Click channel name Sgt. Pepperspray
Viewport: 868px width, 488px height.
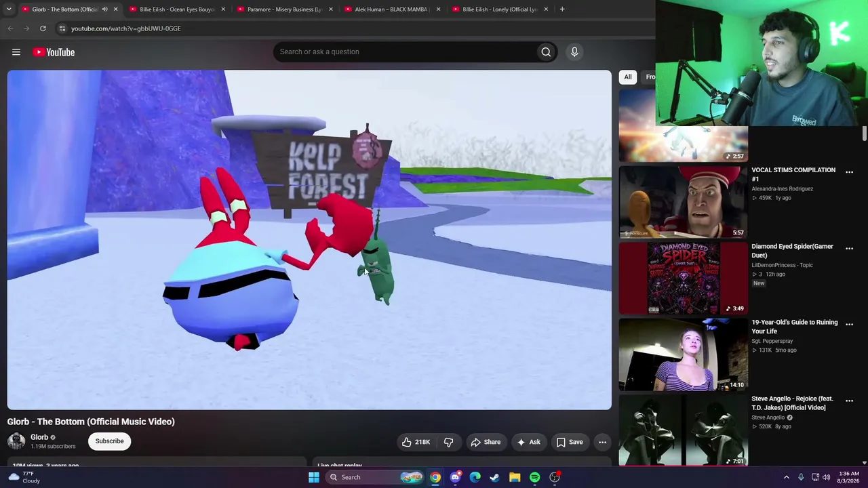coord(772,342)
